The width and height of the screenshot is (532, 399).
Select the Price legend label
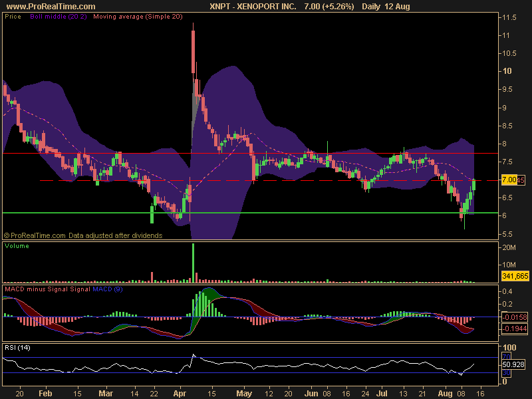tap(13, 16)
